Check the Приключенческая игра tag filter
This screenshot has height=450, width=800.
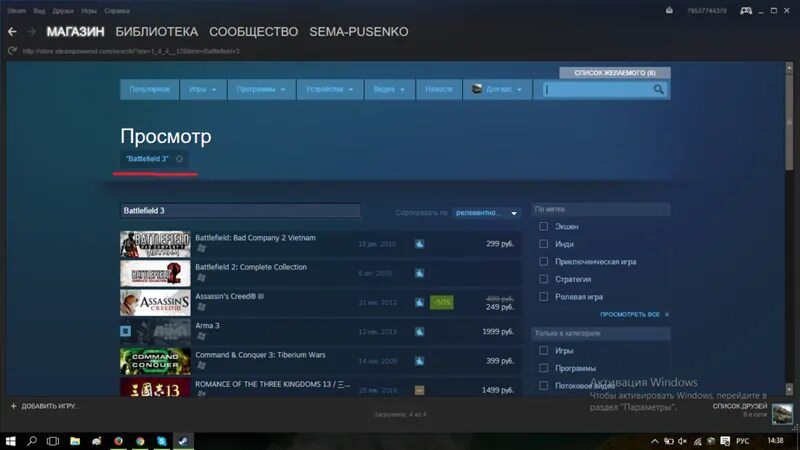click(x=543, y=261)
